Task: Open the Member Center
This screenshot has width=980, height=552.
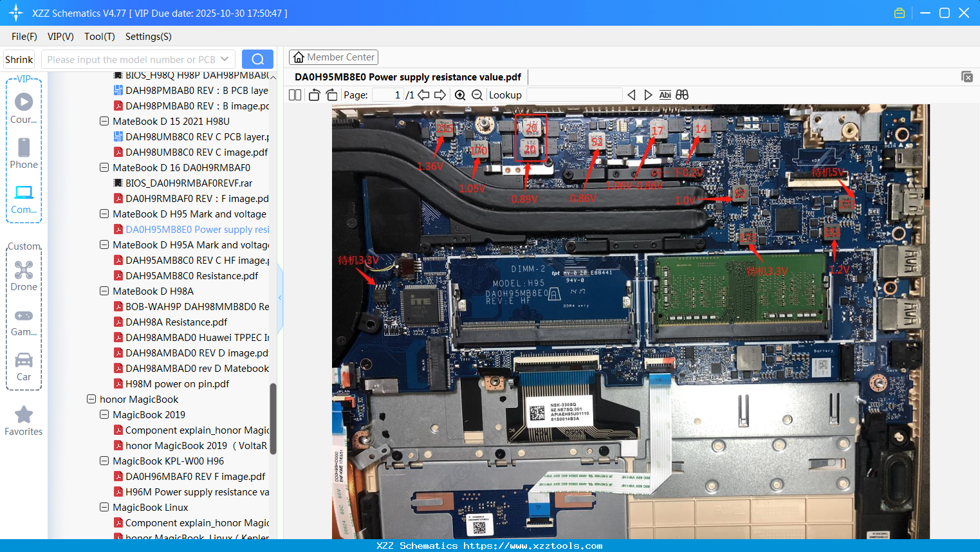Action: click(x=333, y=57)
